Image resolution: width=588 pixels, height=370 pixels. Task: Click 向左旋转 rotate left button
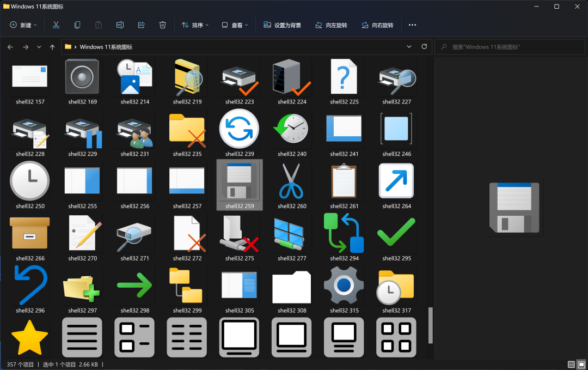(331, 25)
